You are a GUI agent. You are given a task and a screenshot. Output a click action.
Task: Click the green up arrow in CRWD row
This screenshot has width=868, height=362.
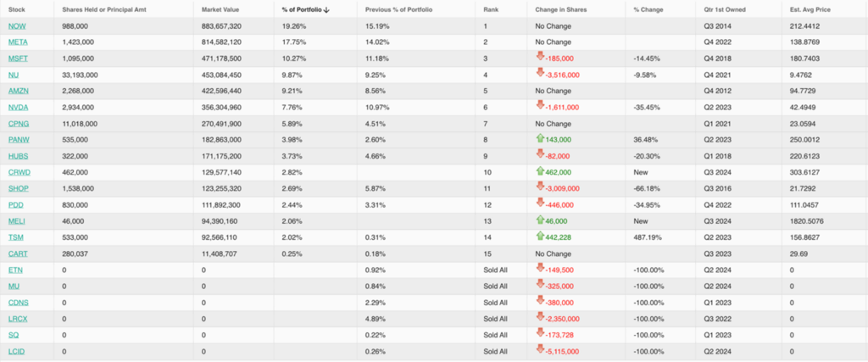click(539, 171)
